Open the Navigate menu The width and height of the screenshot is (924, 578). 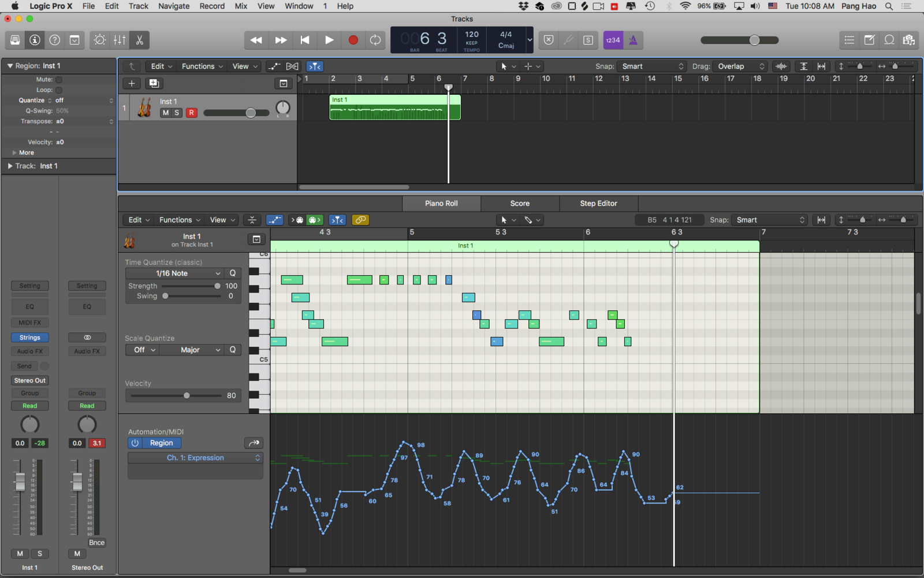click(174, 6)
